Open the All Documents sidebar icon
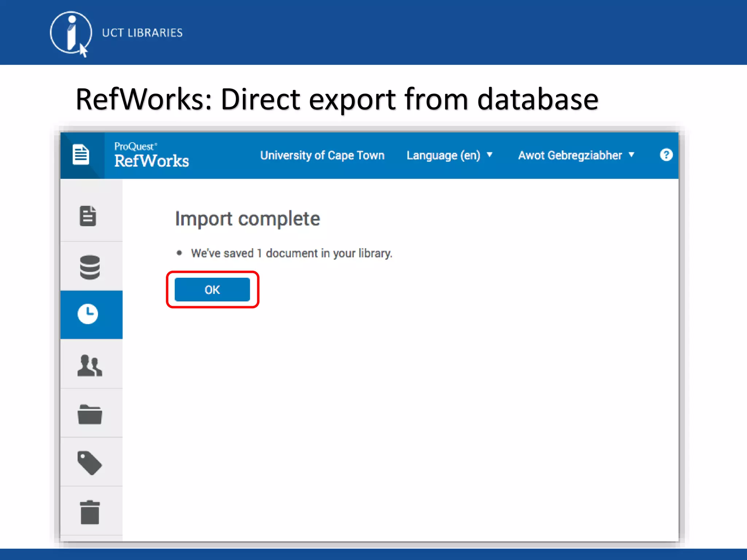 click(88, 216)
